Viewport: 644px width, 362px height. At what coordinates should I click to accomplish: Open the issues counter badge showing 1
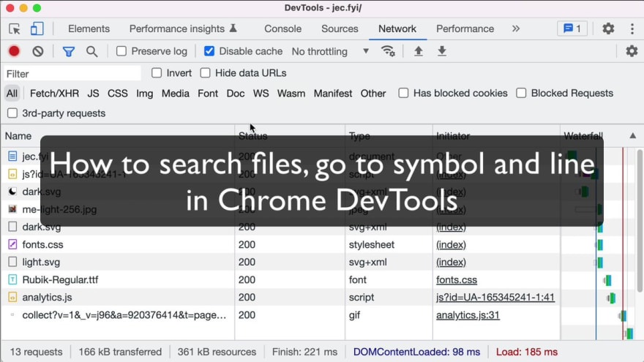coord(572,29)
